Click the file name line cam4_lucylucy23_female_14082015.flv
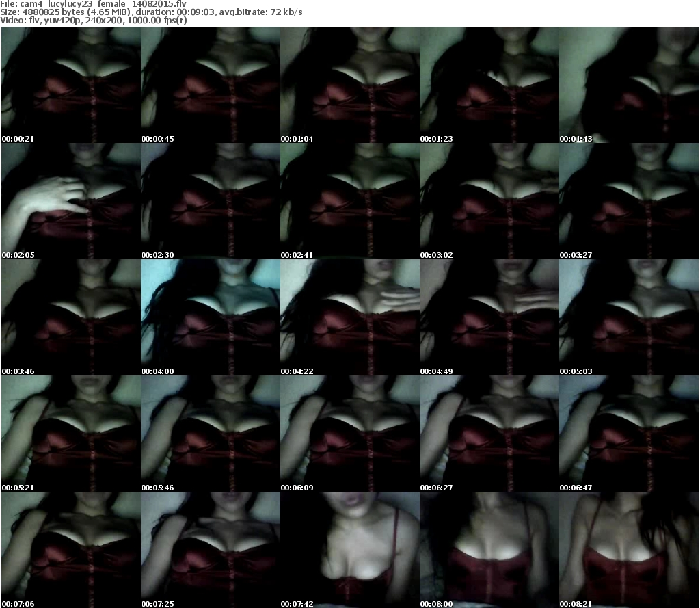This screenshot has width=700, height=608. tap(93, 3)
